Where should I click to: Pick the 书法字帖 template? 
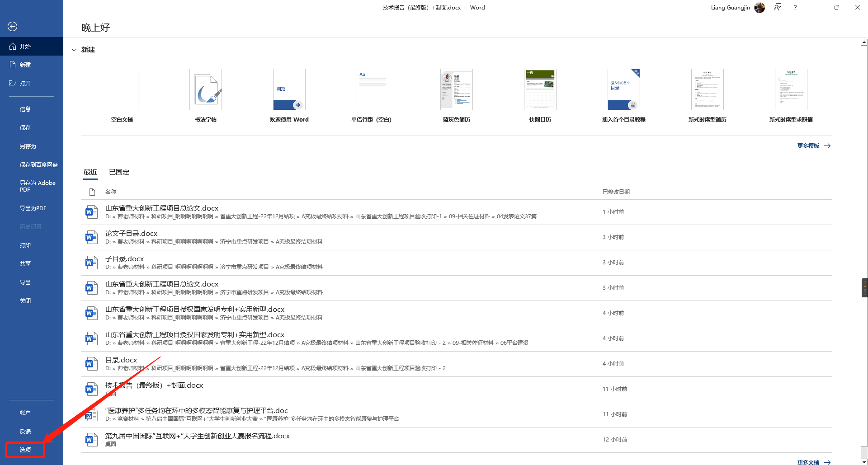[206, 95]
